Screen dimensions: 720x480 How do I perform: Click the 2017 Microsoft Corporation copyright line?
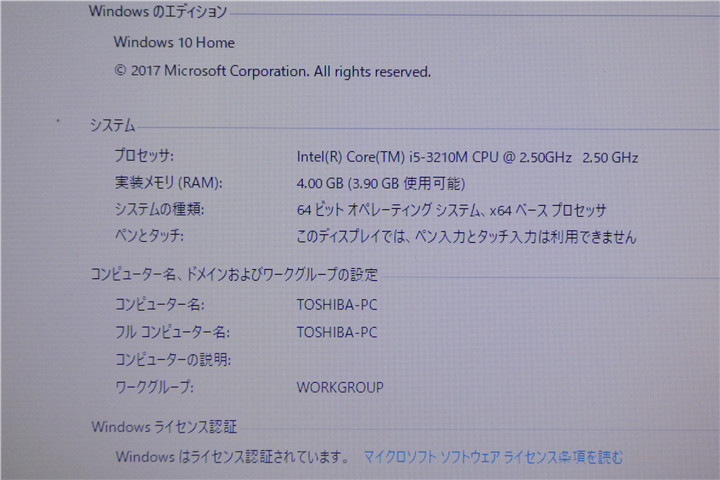[x=272, y=71]
